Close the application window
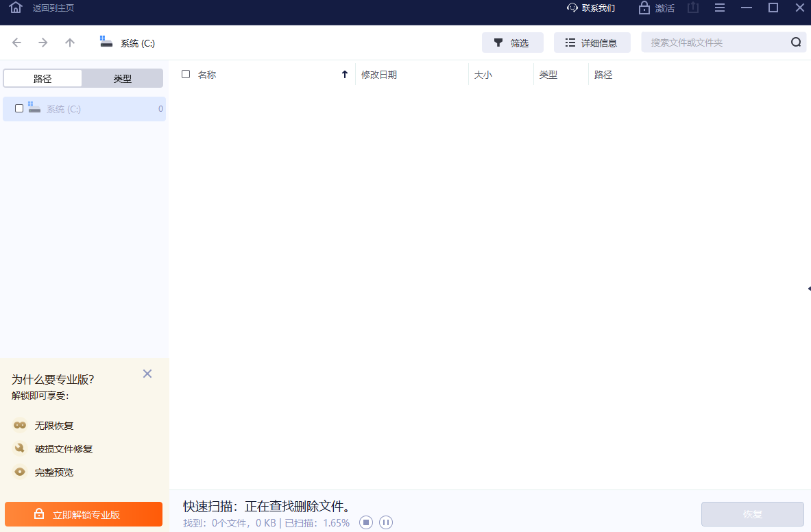The image size is (811, 532). coord(799,8)
